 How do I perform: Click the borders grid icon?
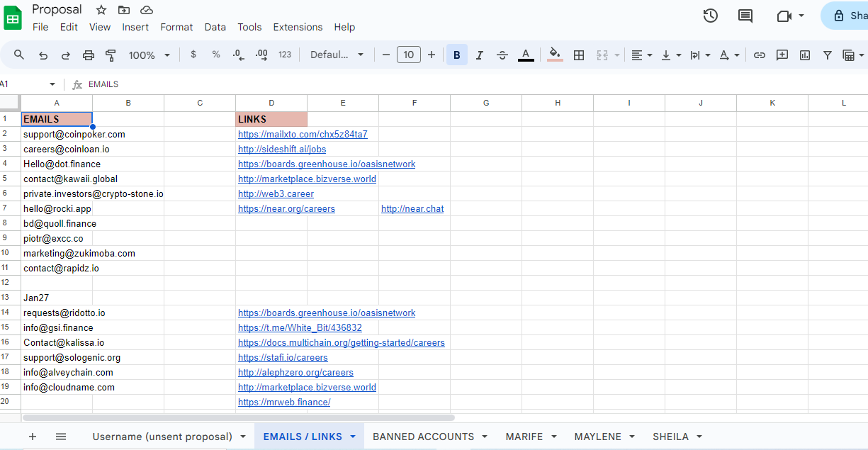tap(579, 55)
